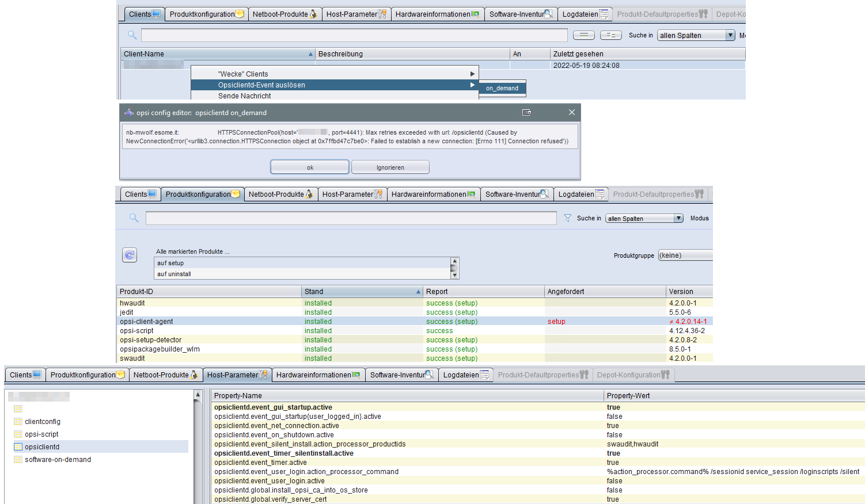Switch to Clients tab in product configuration view
This screenshot has height=504, width=865.
point(140,194)
